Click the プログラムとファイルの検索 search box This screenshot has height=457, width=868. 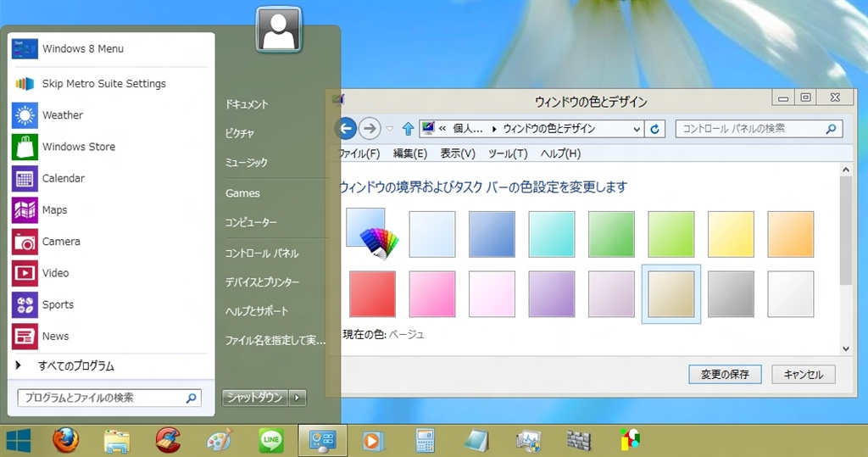click(x=102, y=397)
